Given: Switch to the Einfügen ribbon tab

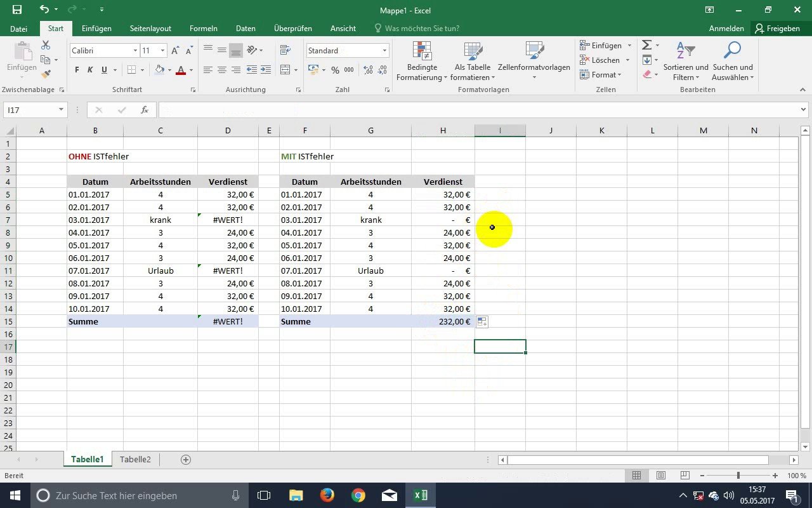Looking at the screenshot, I should coord(96,29).
